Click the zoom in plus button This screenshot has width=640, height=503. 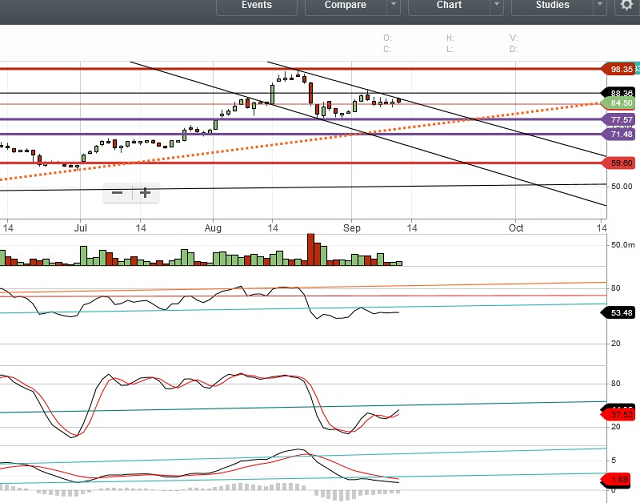click(145, 192)
